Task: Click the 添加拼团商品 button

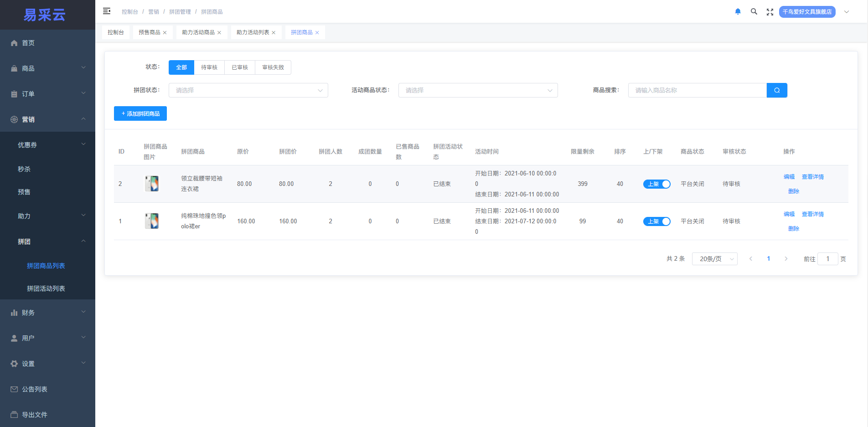Action: click(140, 113)
